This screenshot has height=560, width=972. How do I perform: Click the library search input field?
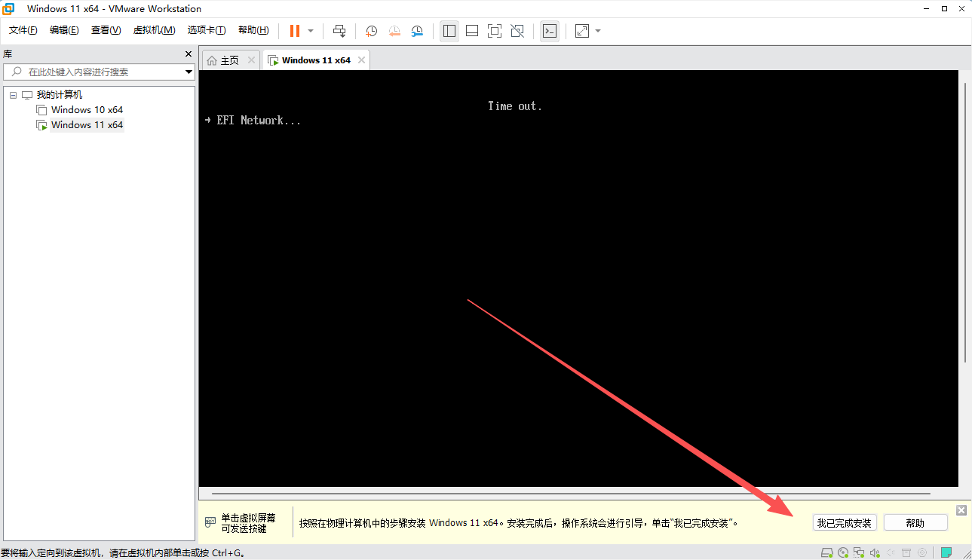[x=99, y=72]
